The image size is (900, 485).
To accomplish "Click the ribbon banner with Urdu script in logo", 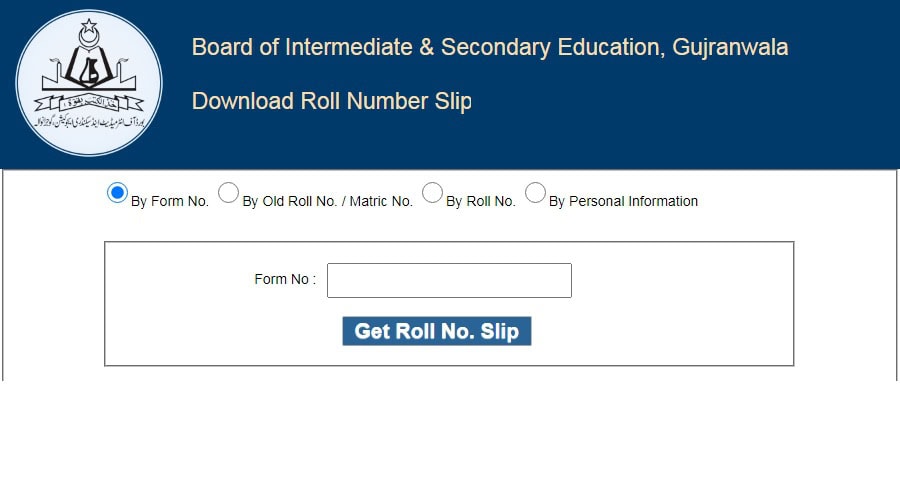I will 88,103.
